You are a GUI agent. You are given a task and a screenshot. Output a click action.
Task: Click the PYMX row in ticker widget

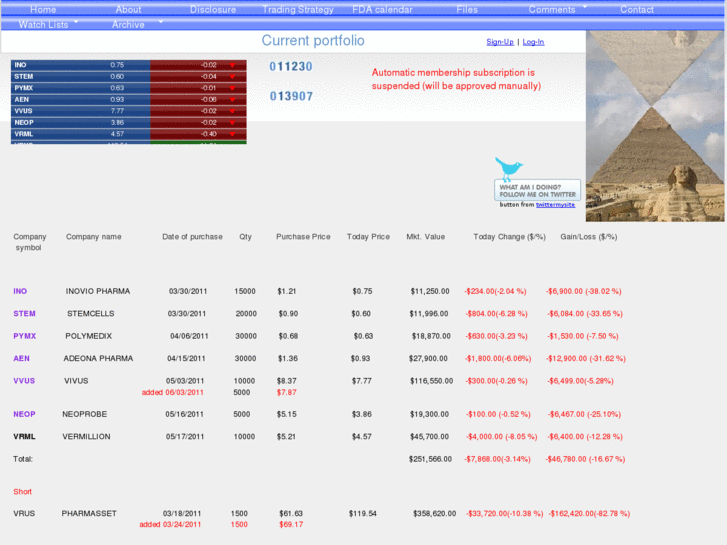[x=128, y=88]
